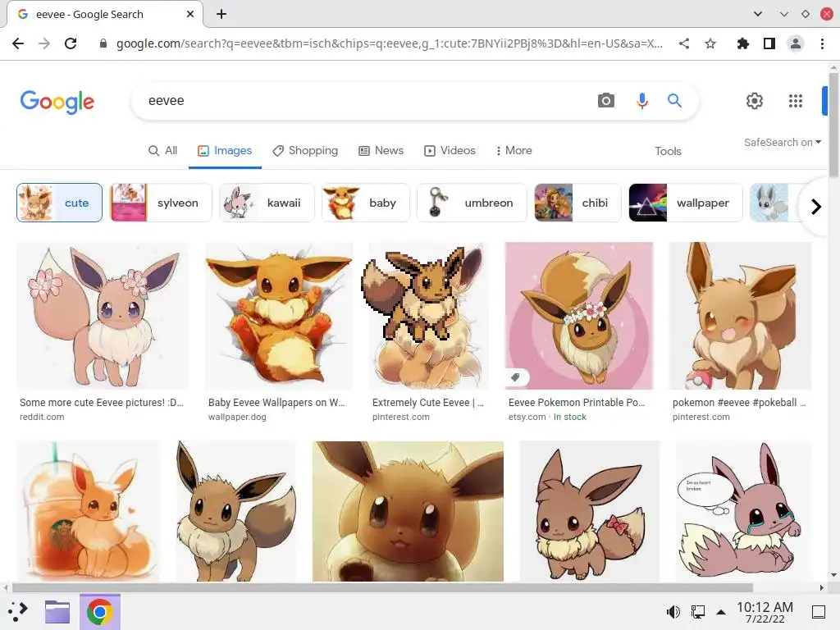Screen dimensions: 840x630
Task: Expand hidden system tray icons
Action: pos(721,612)
